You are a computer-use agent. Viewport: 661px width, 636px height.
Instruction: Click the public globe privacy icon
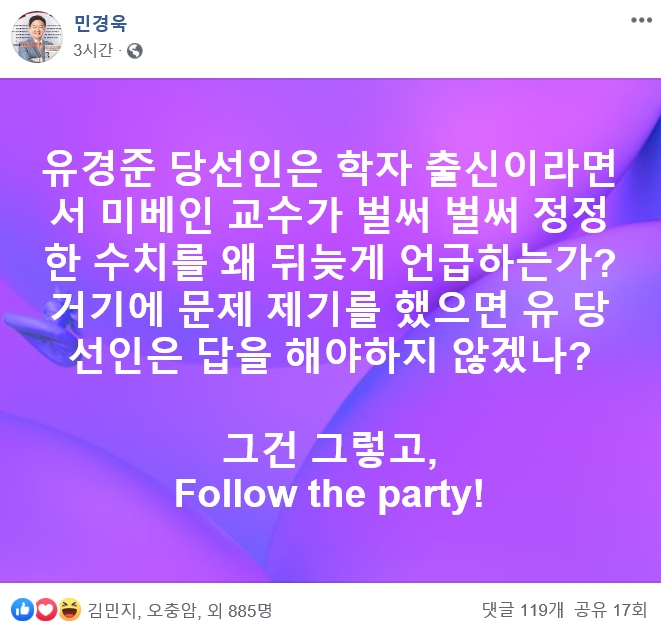[135, 50]
